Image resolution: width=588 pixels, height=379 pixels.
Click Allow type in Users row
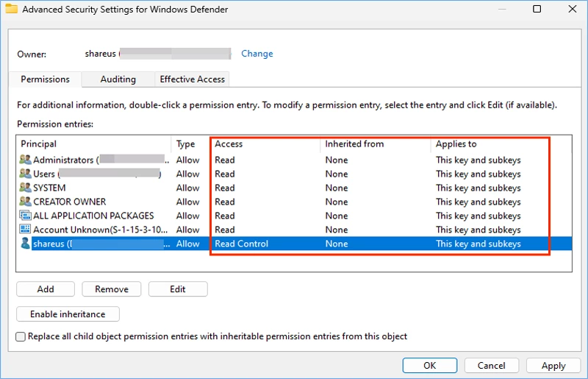(x=188, y=174)
